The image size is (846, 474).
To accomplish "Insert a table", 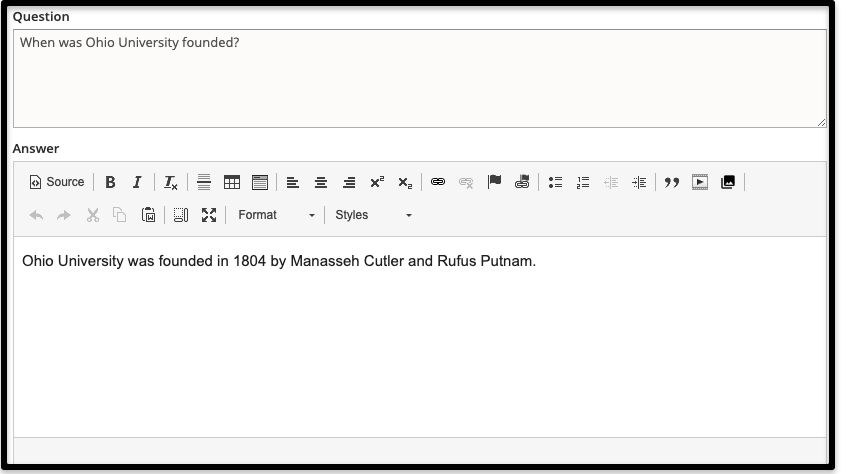I will point(232,182).
